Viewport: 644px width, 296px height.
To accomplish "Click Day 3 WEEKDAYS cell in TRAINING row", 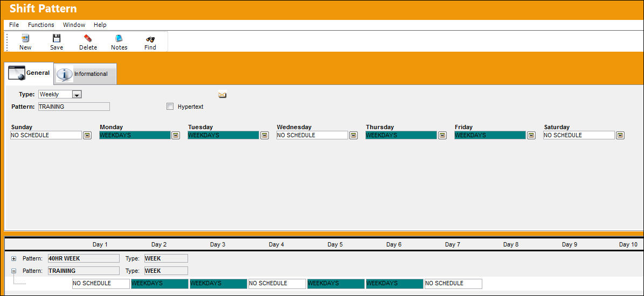I will point(218,284).
